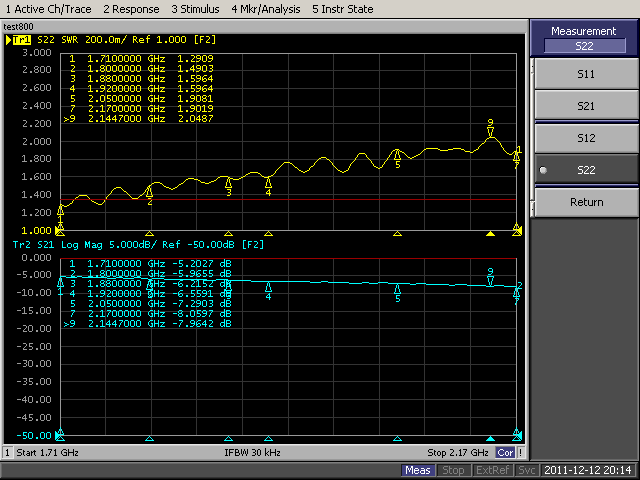
Task: Click the marker 5 triangle on the upper axis
Action: [397, 234]
